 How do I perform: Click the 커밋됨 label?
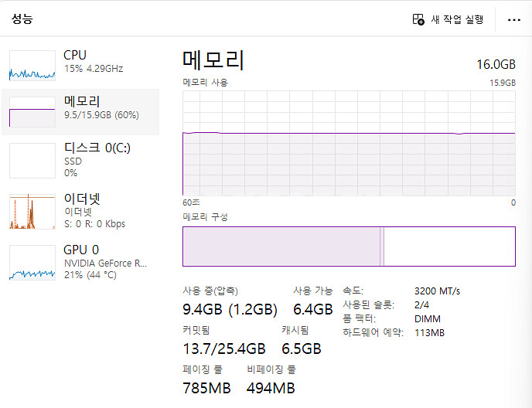196,330
